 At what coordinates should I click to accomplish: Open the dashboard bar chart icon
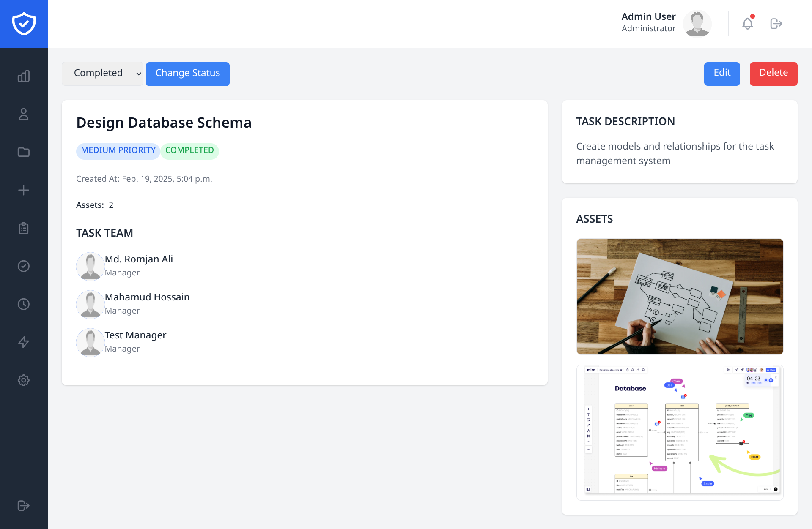[24, 76]
